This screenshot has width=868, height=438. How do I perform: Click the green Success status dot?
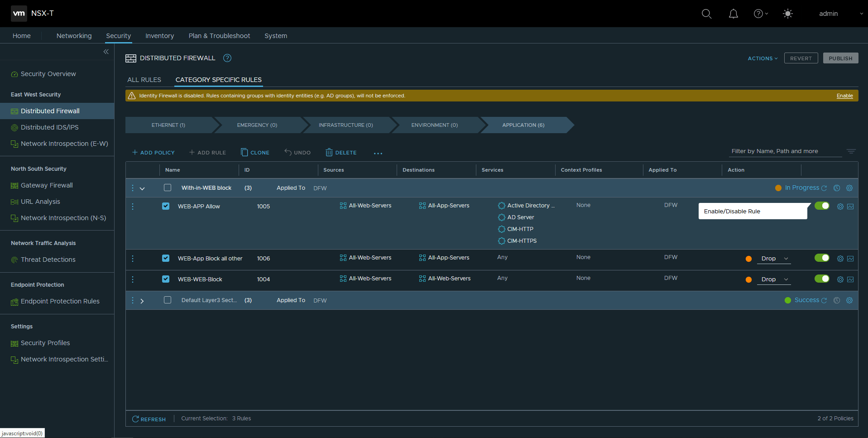coord(788,300)
